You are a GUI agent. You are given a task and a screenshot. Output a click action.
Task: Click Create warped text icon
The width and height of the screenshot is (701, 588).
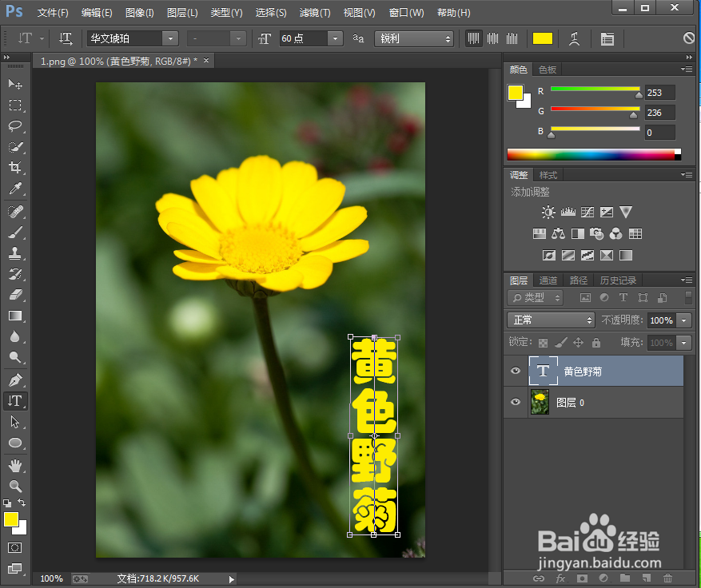pyautogui.click(x=574, y=39)
